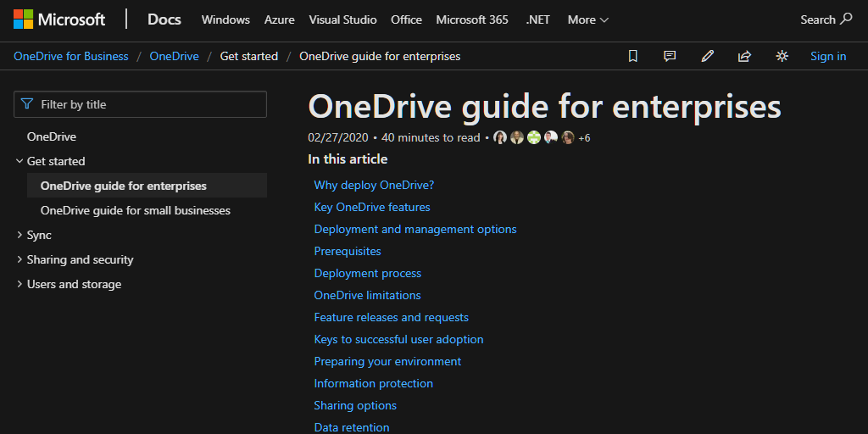Jump to Sharing options section
The image size is (868, 434).
(355, 406)
